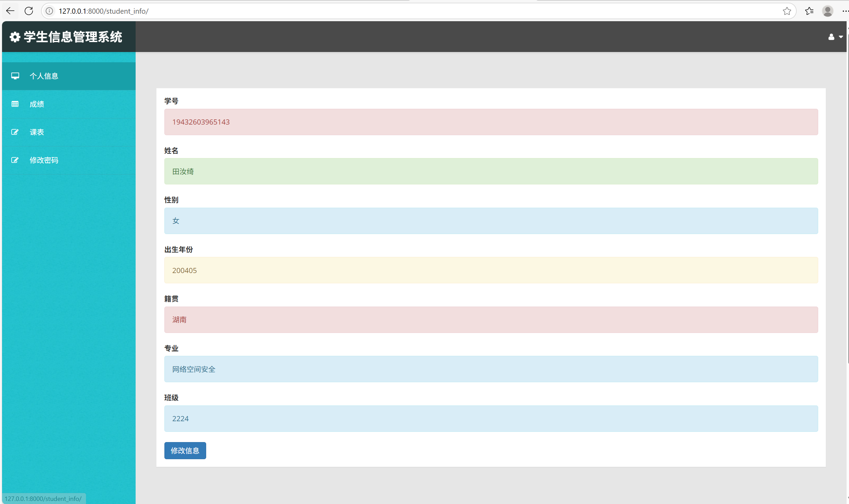Viewport: 849px width, 504px height.
Task: Open the browser favorites list icon
Action: pyautogui.click(x=809, y=11)
